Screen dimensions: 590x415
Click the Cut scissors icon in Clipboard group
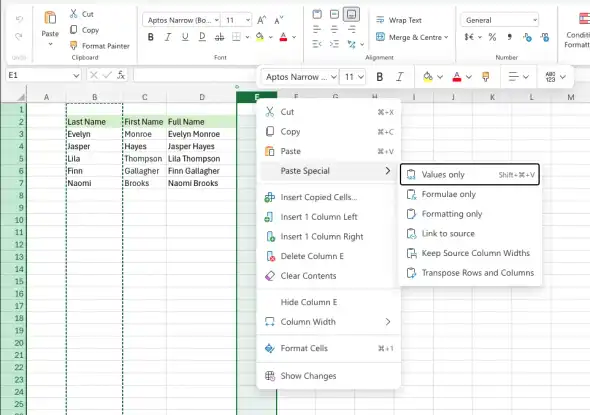tap(73, 14)
